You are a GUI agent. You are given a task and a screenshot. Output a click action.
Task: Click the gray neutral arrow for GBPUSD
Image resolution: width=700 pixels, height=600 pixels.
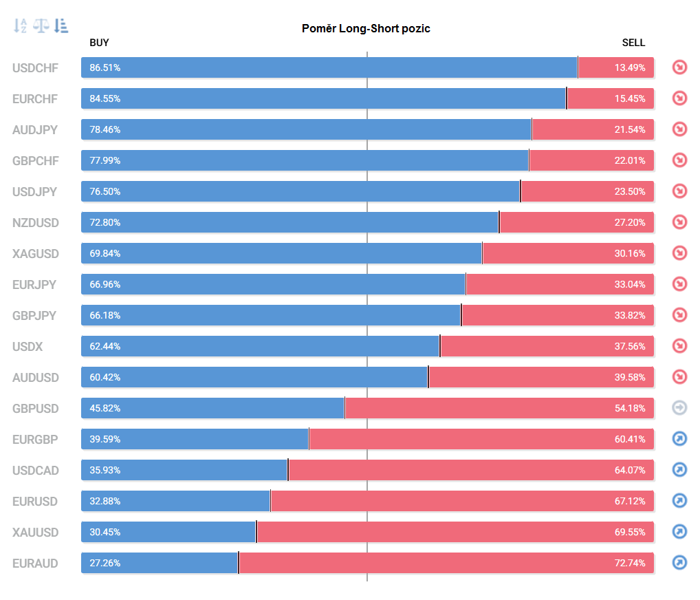coord(679,408)
